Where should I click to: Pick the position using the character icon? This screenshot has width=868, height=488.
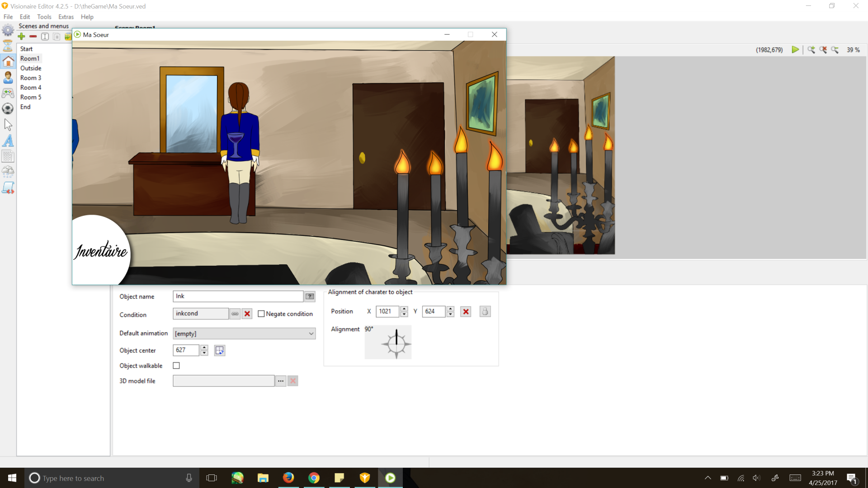485,311
